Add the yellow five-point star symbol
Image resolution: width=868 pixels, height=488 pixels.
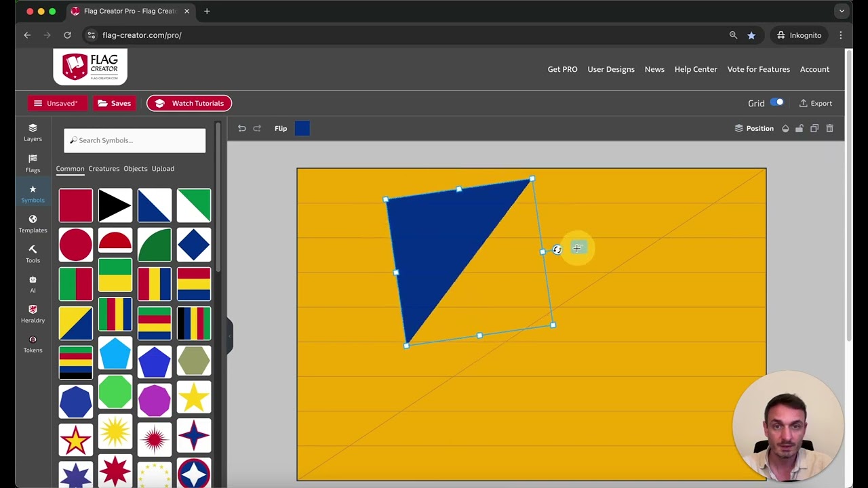pos(193,398)
